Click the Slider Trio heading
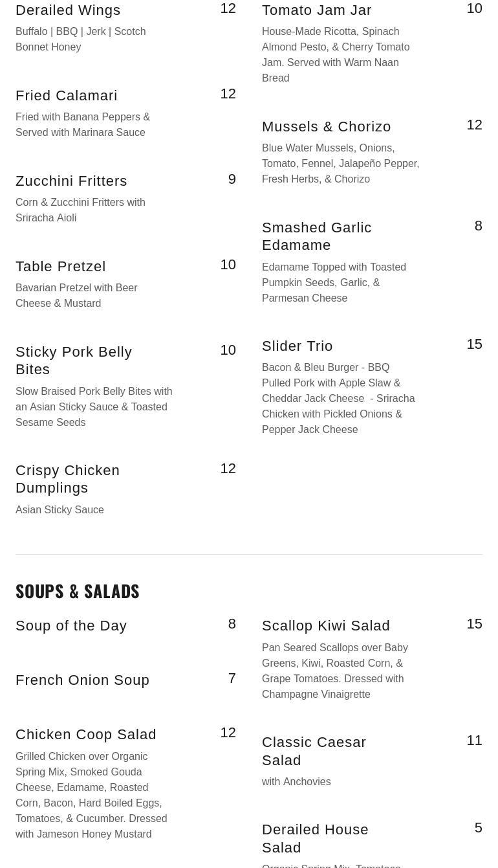Viewport: 498px width, 868px height. click(x=298, y=346)
